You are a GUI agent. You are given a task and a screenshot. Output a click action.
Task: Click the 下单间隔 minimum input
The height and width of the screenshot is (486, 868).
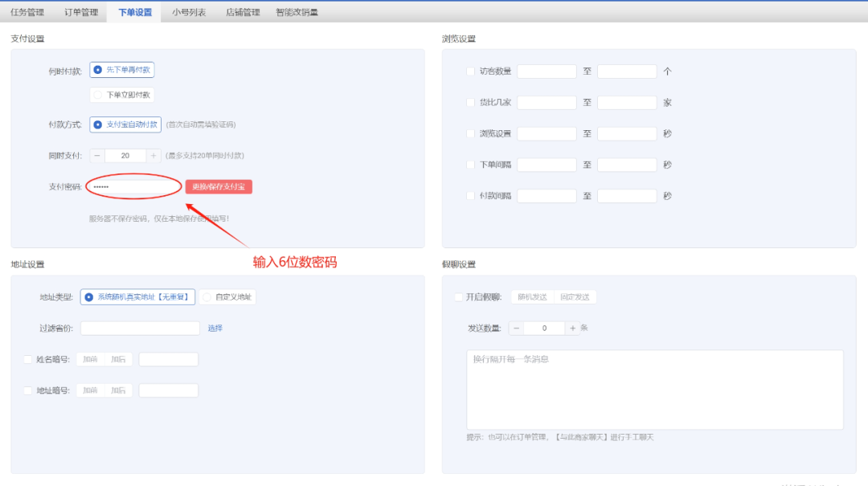click(x=547, y=165)
